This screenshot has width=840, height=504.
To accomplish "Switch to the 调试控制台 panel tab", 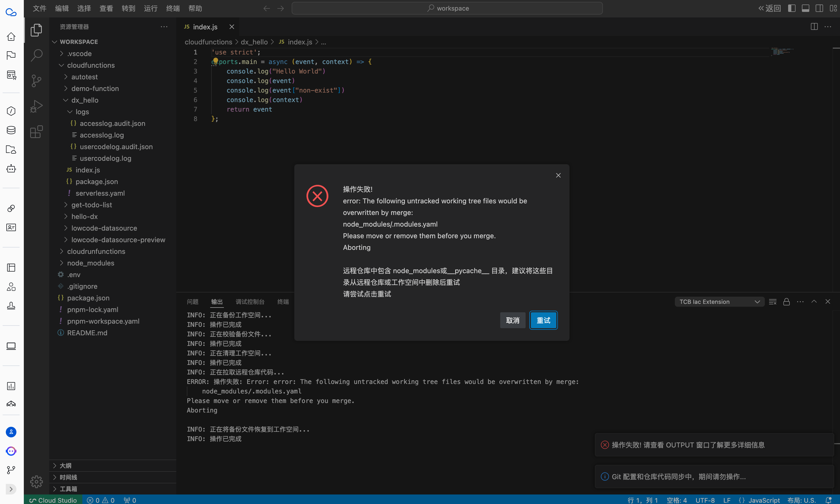I will 250,302.
